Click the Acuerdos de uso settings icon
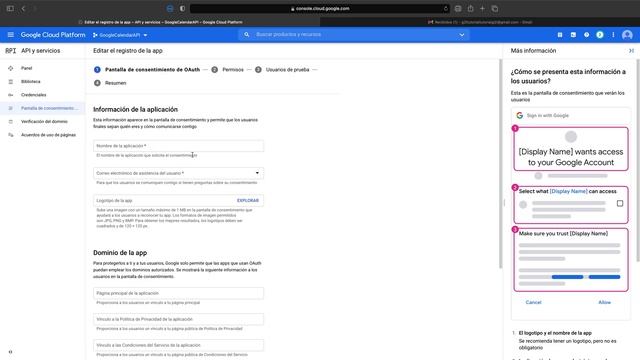This screenshot has width=640, height=360. coord(11,135)
